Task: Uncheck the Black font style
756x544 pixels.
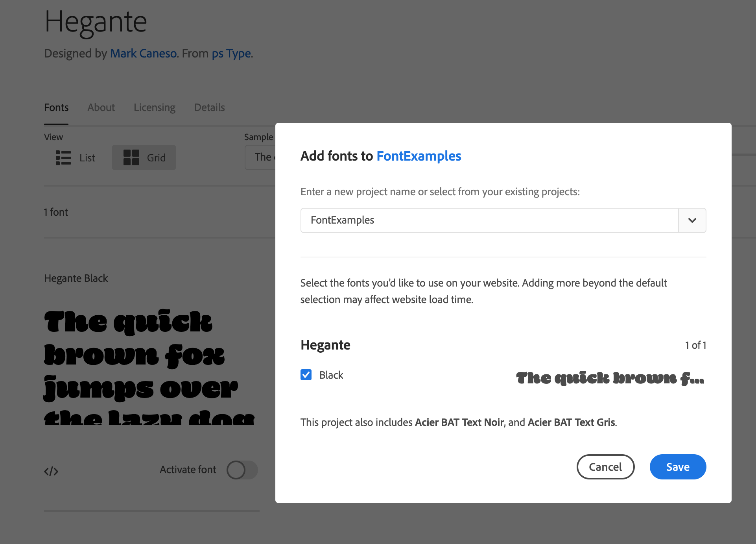Action: [306, 375]
